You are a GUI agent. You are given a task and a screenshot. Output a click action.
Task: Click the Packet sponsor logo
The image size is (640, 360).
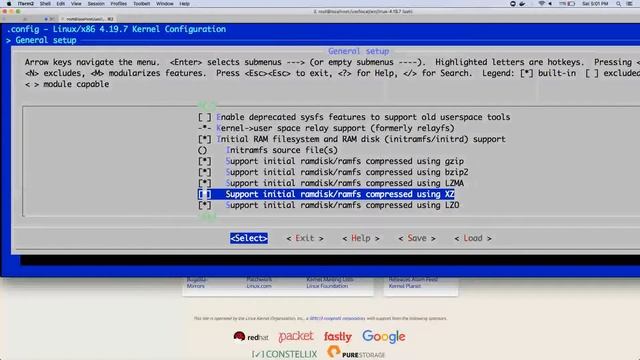point(296,337)
